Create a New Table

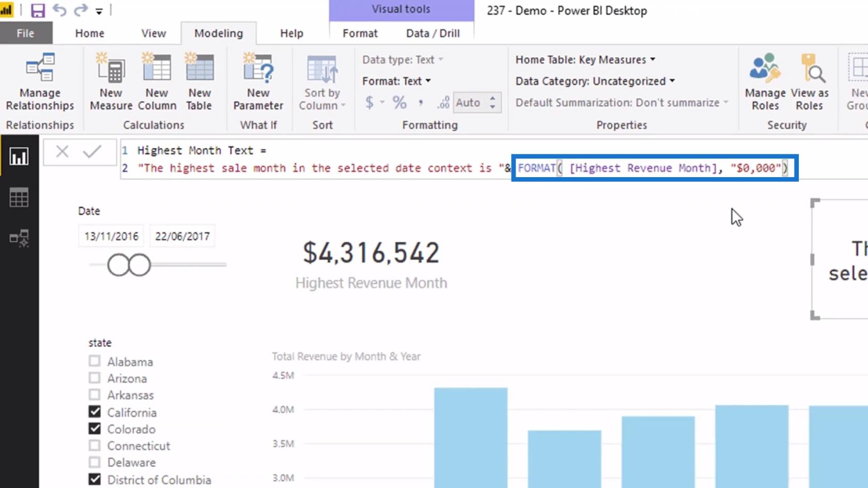tap(199, 83)
